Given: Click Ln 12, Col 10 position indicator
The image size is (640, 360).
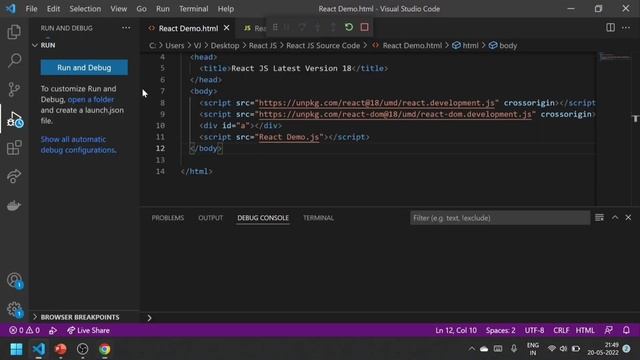Looking at the screenshot, I should [456, 330].
